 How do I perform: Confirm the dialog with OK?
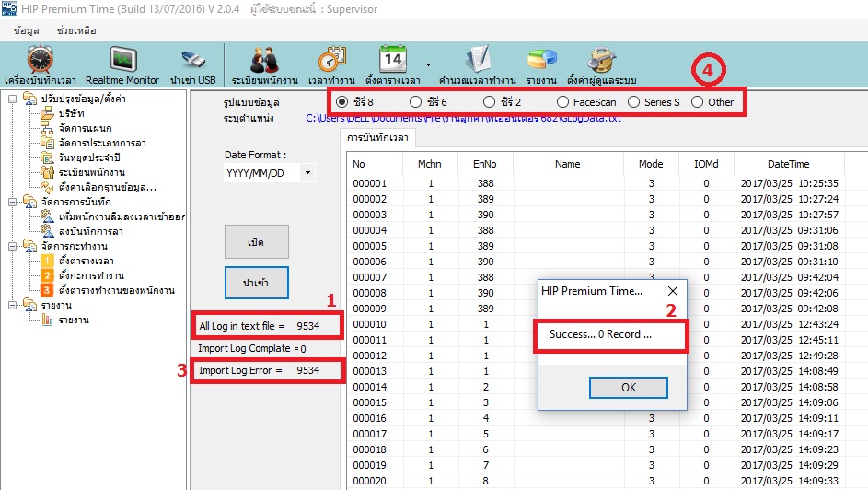629,387
